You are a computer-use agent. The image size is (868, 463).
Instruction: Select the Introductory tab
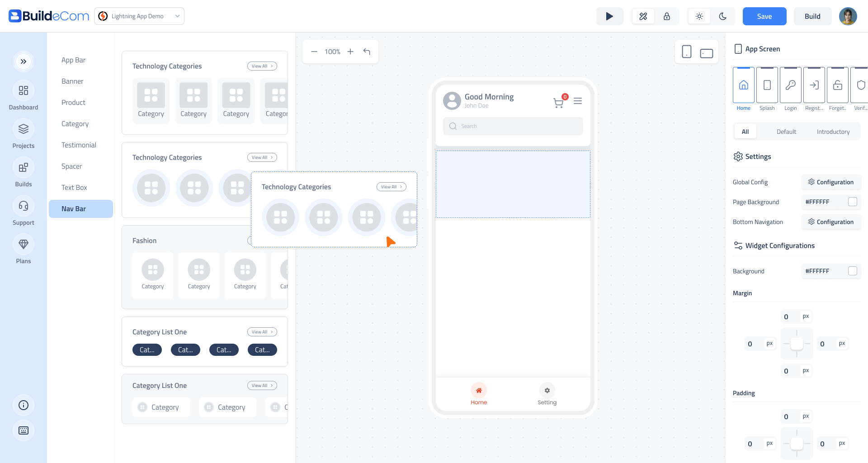(x=833, y=132)
